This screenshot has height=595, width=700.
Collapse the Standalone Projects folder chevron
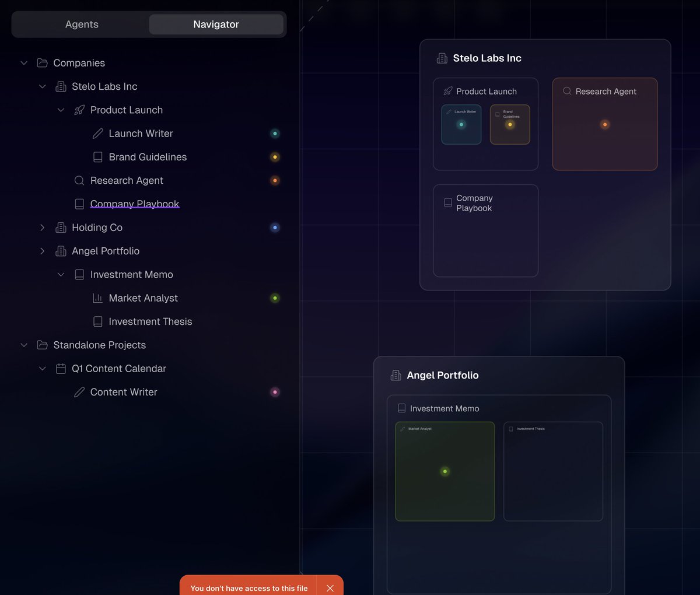24,345
